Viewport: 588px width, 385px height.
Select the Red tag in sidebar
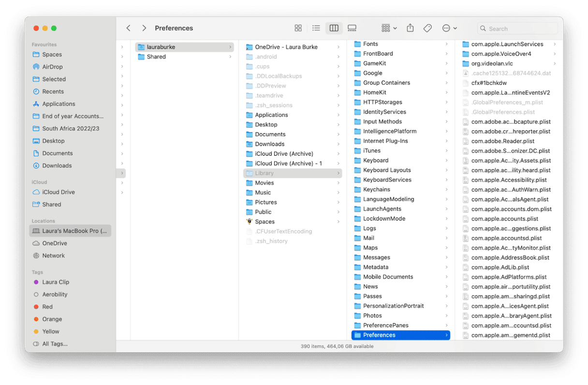pyautogui.click(x=46, y=307)
